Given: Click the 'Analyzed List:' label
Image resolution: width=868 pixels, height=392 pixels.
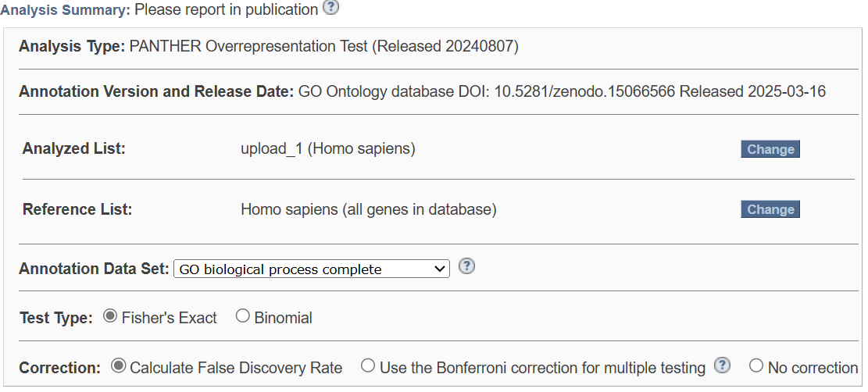Looking at the screenshot, I should (74, 149).
